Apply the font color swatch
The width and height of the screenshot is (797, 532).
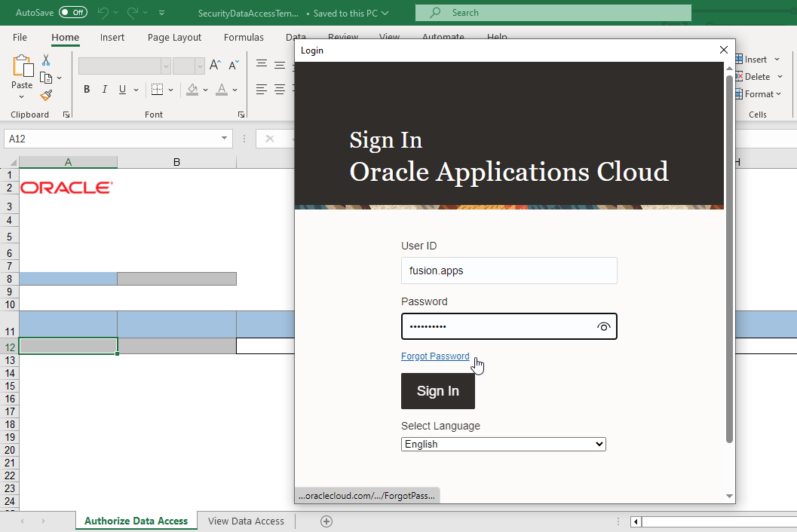(222, 90)
